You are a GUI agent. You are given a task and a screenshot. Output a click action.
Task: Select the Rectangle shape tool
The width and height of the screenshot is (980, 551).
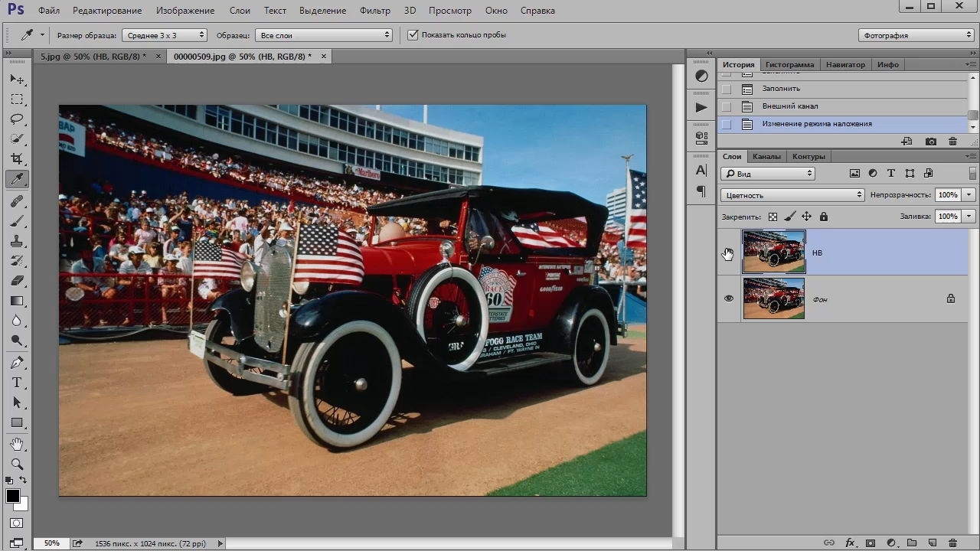(17, 422)
